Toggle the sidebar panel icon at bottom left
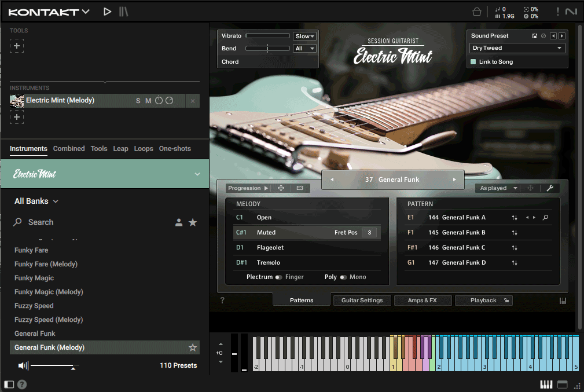Screen dimensions: 584x392 9,384
